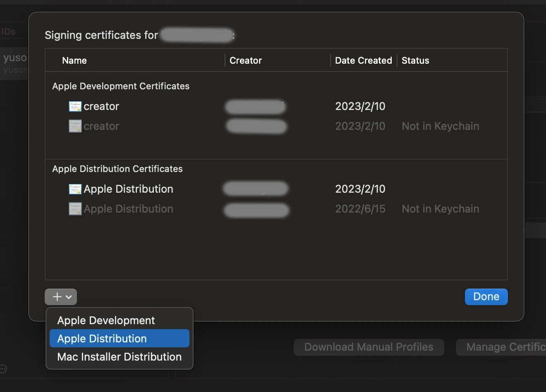Screen dimensions: 546x392
Task: Click the active creator certificate icon
Action: (x=75, y=107)
